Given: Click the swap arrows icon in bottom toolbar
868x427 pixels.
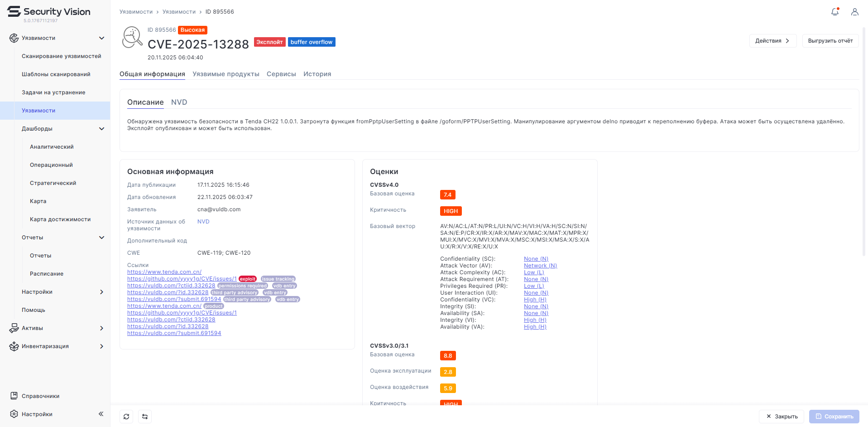Looking at the screenshot, I should coord(145,417).
